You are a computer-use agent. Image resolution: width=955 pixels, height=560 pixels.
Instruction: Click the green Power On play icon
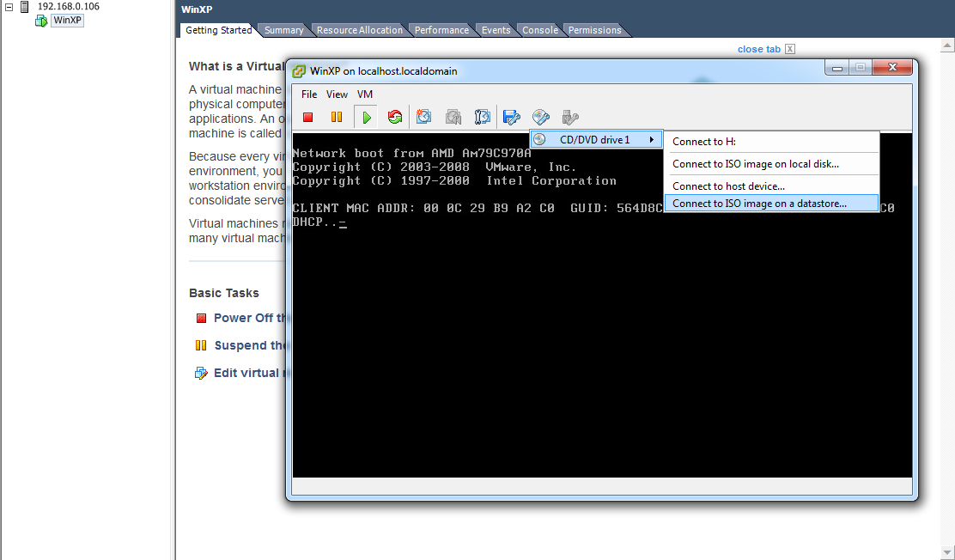[366, 117]
